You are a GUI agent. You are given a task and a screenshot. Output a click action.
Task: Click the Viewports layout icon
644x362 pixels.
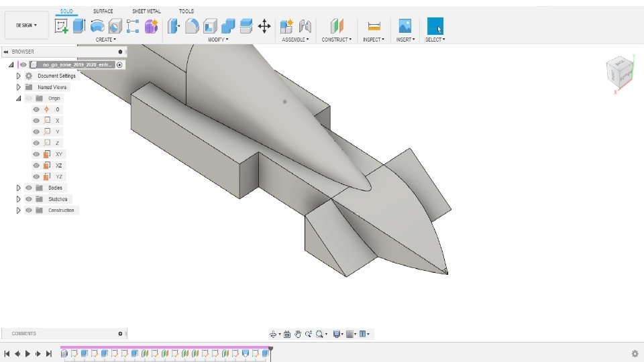pos(363,334)
